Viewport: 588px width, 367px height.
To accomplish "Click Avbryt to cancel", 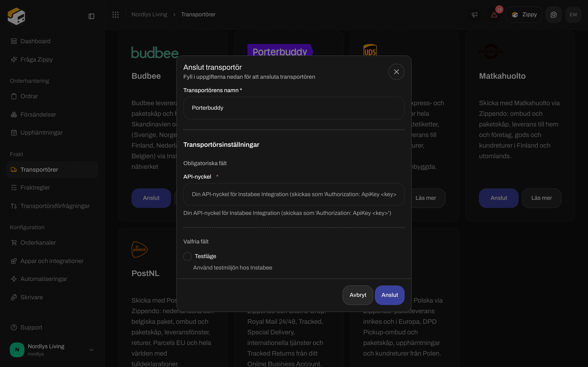I will coord(358,295).
